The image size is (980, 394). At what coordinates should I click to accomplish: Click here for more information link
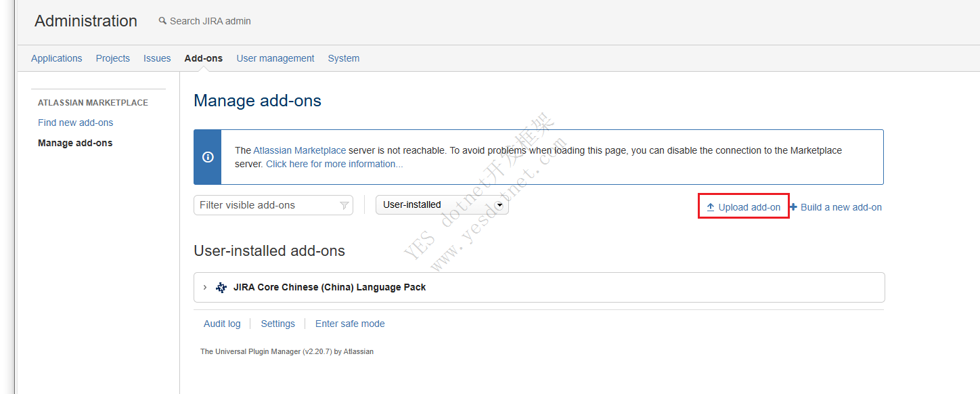334,164
